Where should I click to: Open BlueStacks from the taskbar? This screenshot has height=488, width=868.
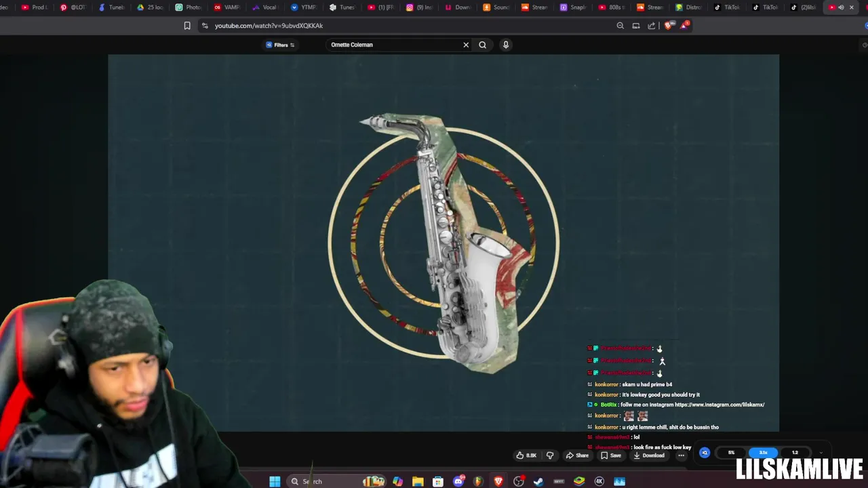tap(579, 481)
